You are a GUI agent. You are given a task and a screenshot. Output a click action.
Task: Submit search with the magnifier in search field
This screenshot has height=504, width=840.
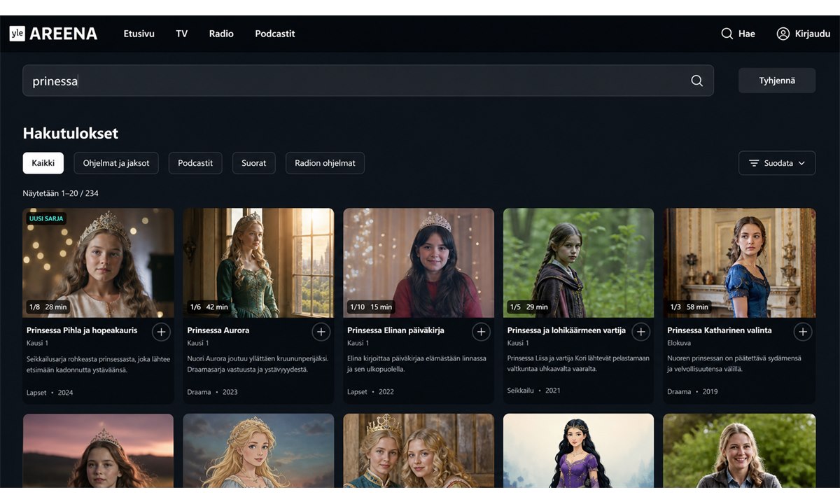click(696, 80)
